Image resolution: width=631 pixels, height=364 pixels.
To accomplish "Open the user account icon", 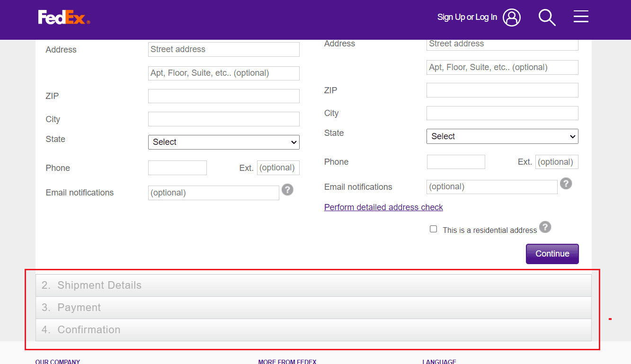I will [x=512, y=18].
